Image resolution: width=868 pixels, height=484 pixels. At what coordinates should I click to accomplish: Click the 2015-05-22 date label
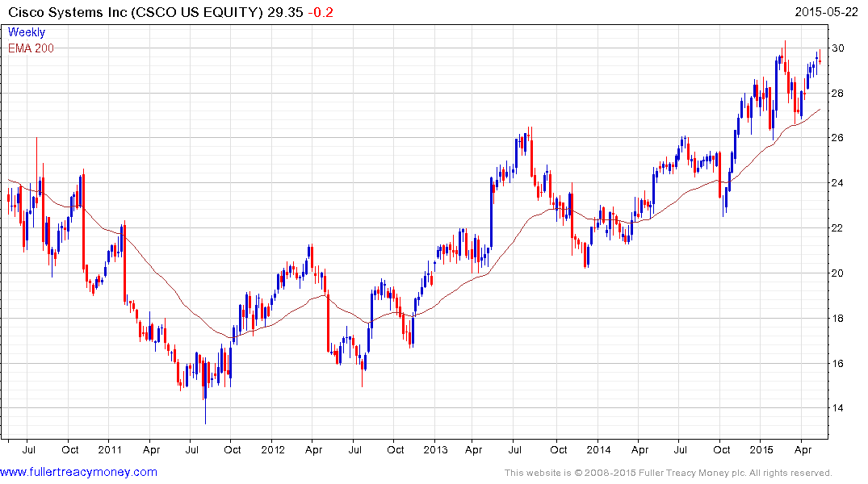(826, 12)
